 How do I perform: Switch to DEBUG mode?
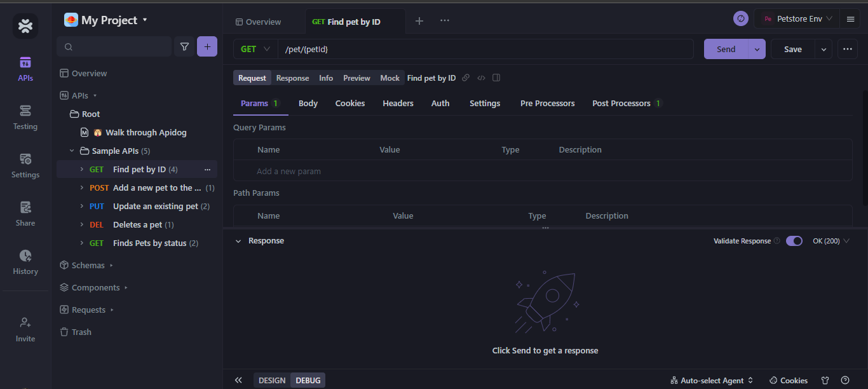pos(308,380)
